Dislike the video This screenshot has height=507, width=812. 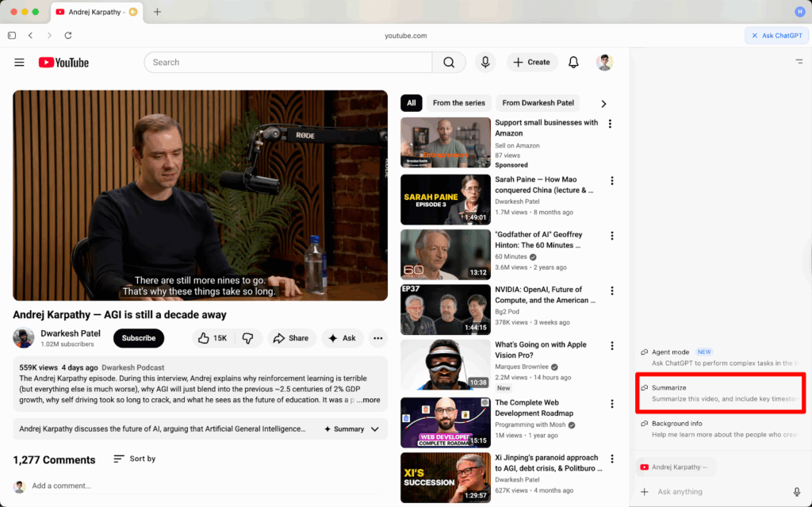pos(248,338)
